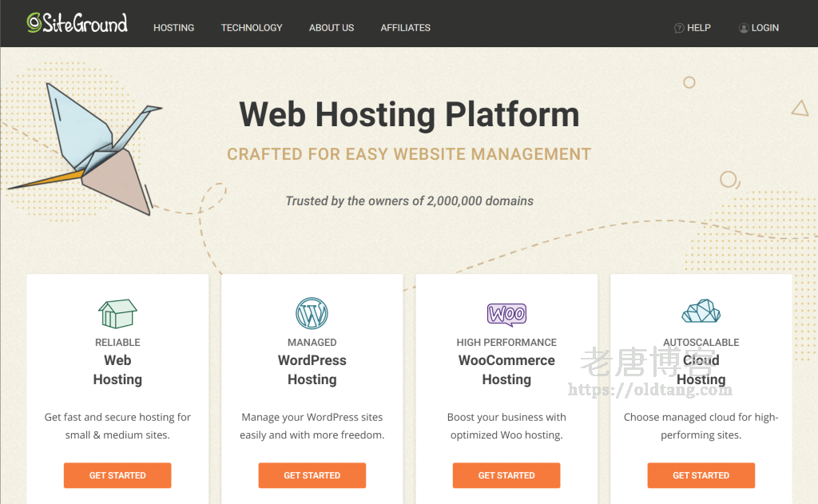This screenshot has height=504, width=818.
Task: Click 'Manage your WordPress sites' description
Action: 312,426
